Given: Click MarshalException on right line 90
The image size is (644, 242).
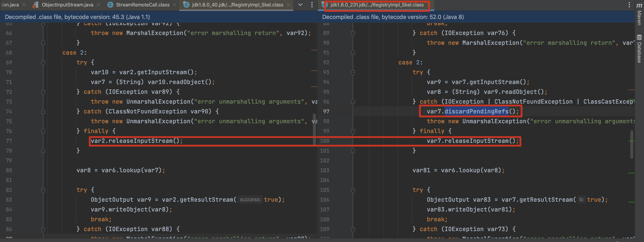Looking at the screenshot, I should click(x=490, y=43).
